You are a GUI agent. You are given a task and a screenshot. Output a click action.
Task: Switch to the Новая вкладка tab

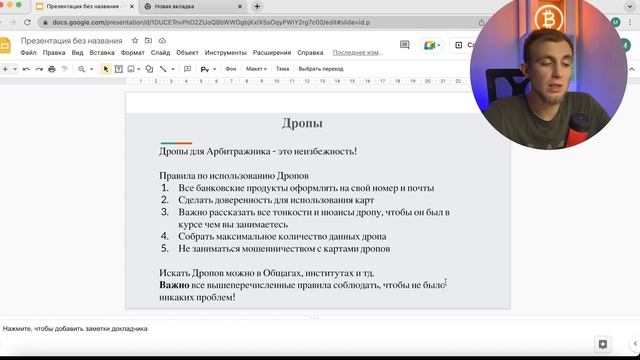click(x=192, y=7)
